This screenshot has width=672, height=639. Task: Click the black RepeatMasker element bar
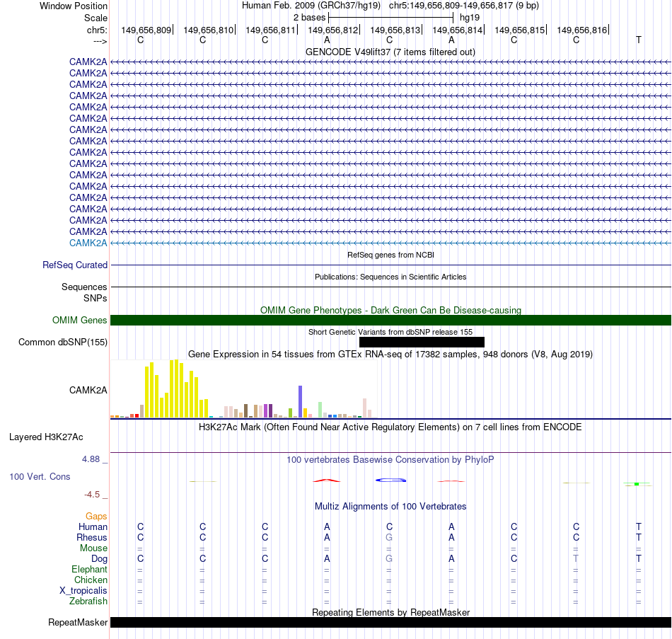click(x=390, y=623)
